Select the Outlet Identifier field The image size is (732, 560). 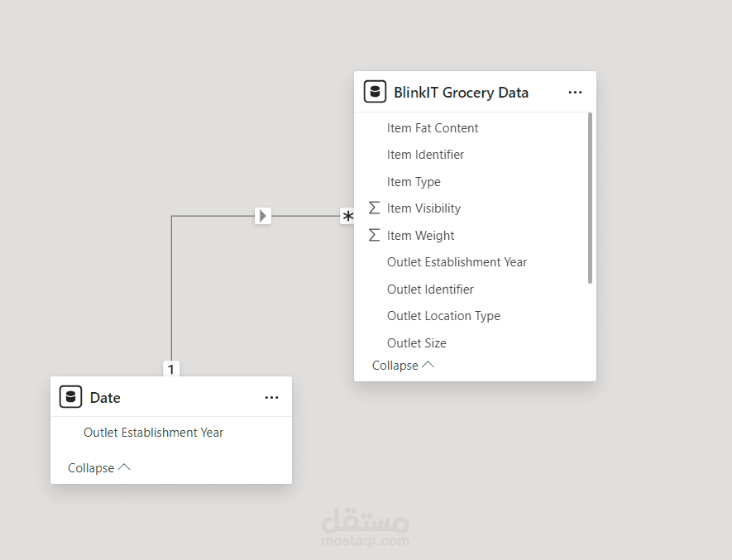coord(430,290)
